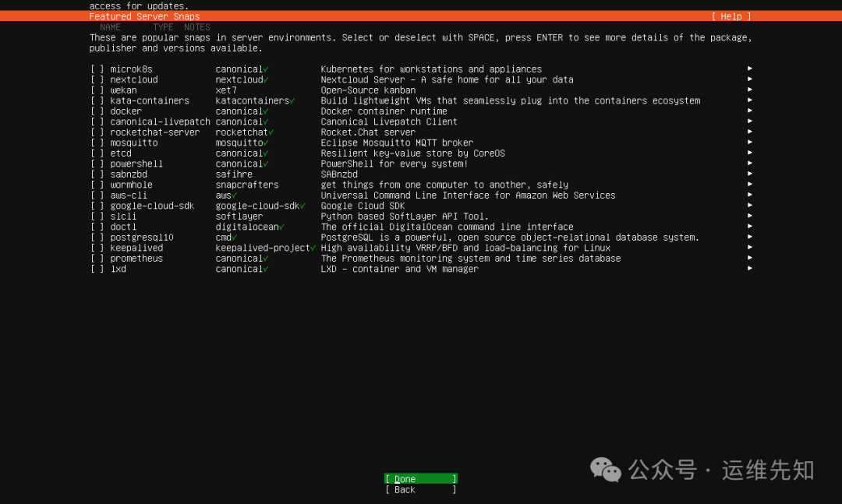Screen dimensions: 842x504
Task: Click the postgresql10 snap name
Action: point(142,238)
